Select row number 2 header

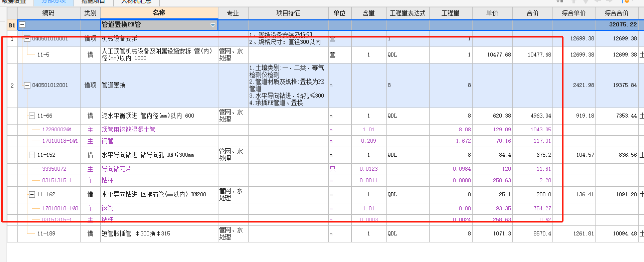click(12, 86)
